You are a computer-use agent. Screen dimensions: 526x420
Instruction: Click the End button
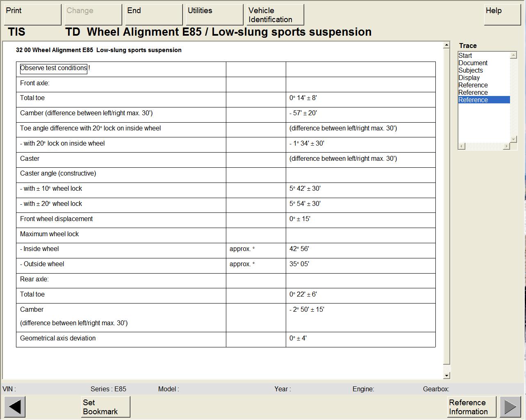[154, 15]
